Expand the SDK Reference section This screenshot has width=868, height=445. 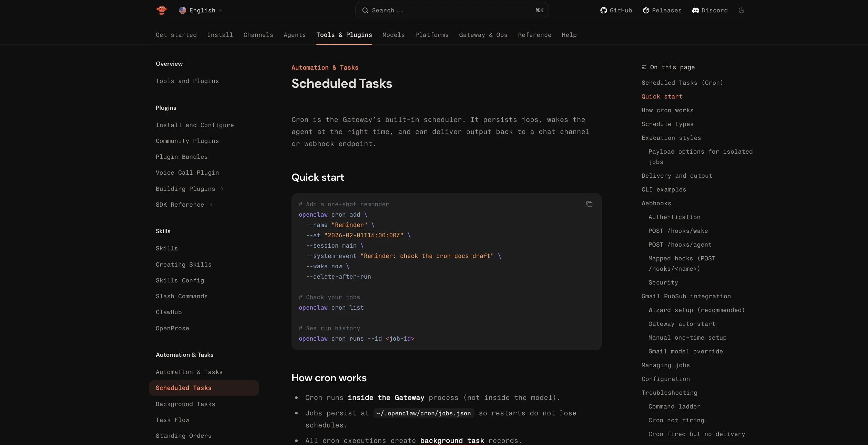211,205
